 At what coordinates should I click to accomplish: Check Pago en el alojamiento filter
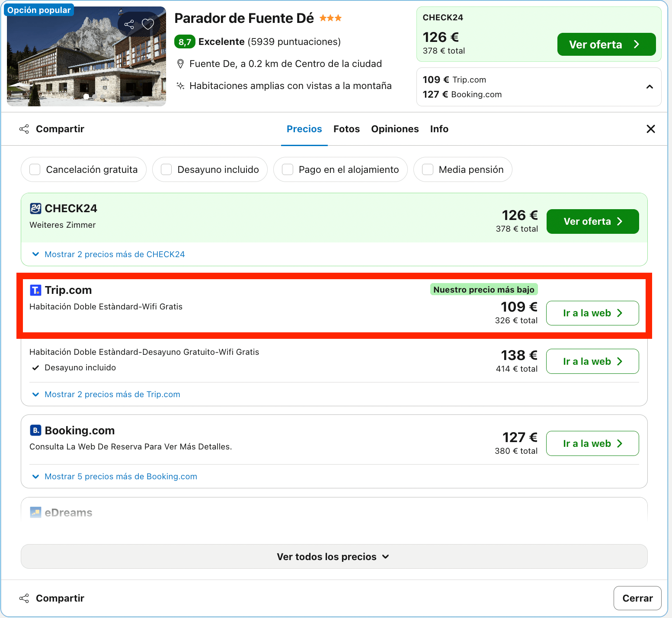pyautogui.click(x=288, y=169)
